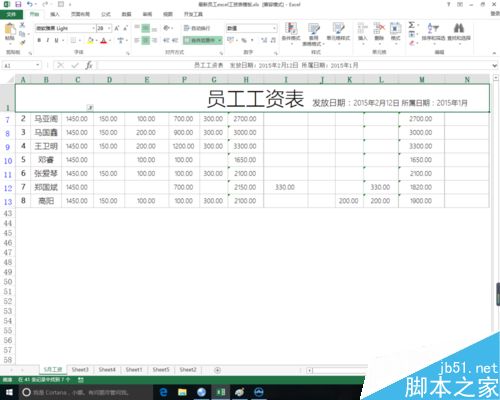Apply AutoSum sigma function
The width and height of the screenshot is (500, 400).
[412, 25]
